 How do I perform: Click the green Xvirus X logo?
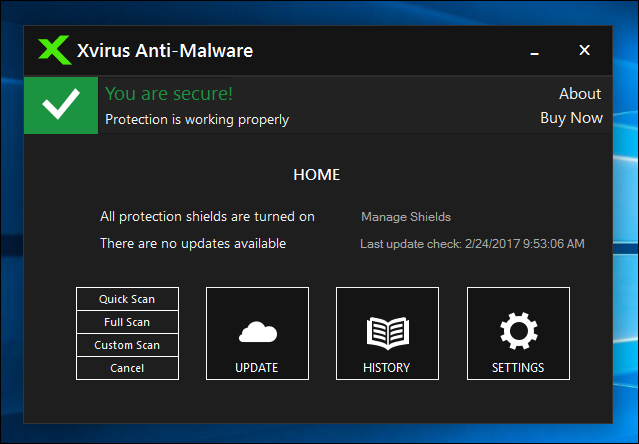(x=53, y=50)
